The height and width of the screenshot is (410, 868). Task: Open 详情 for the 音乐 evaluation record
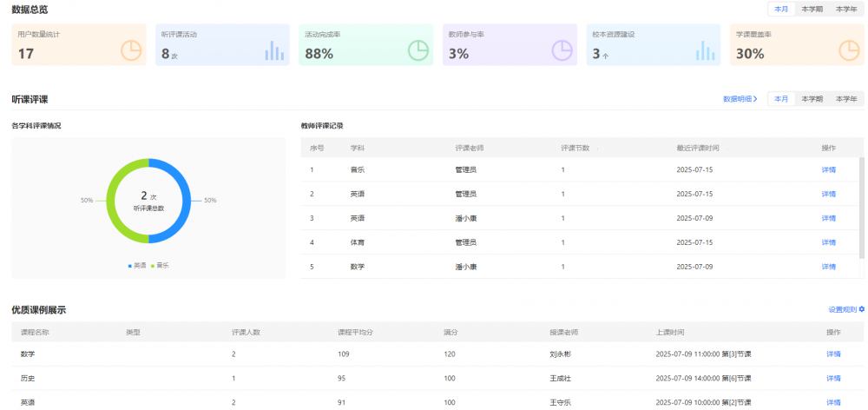[828, 169]
